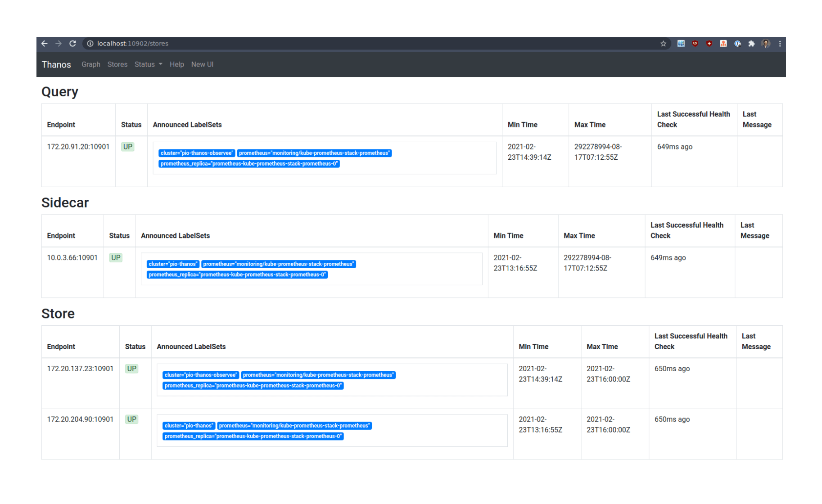Click Min Time 2021-02-23T14:39:14Z in Store table
The width and height of the screenshot is (822, 504).
point(541,374)
